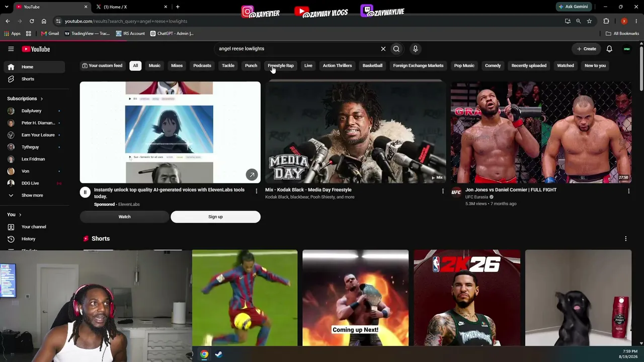Open the YouTube guide hamburger menu
644x362 pixels.
(x=11, y=49)
